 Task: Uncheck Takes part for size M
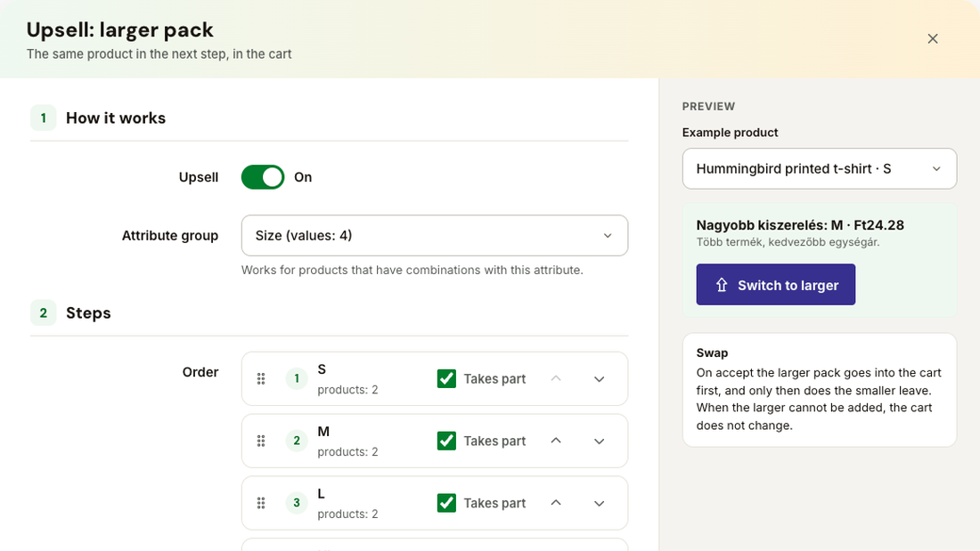click(x=446, y=441)
